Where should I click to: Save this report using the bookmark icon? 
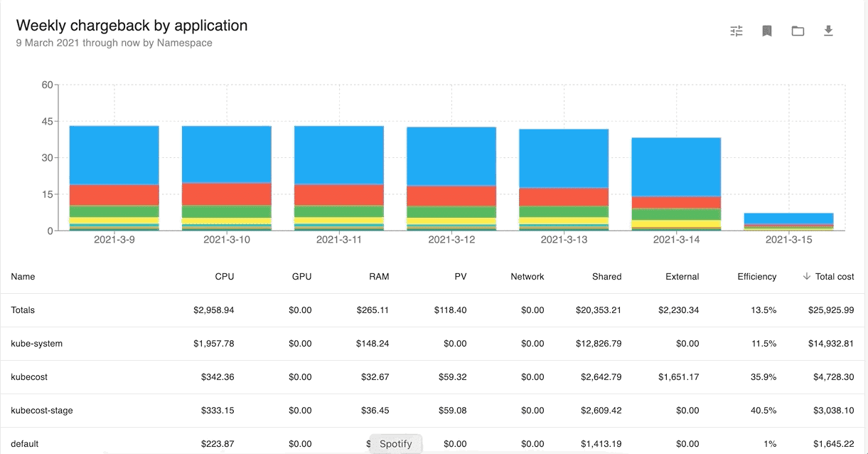click(x=766, y=31)
